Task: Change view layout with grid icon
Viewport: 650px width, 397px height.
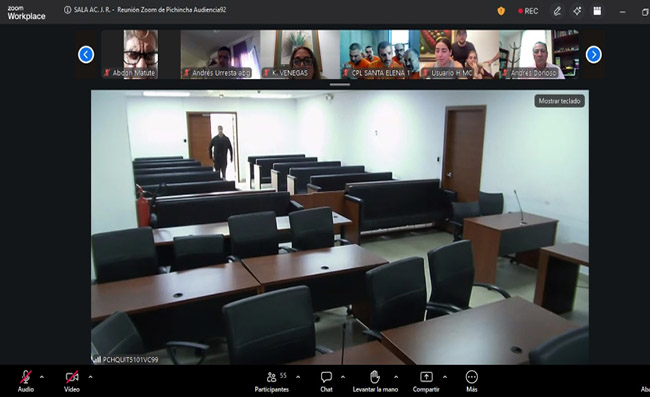Action: [x=597, y=11]
